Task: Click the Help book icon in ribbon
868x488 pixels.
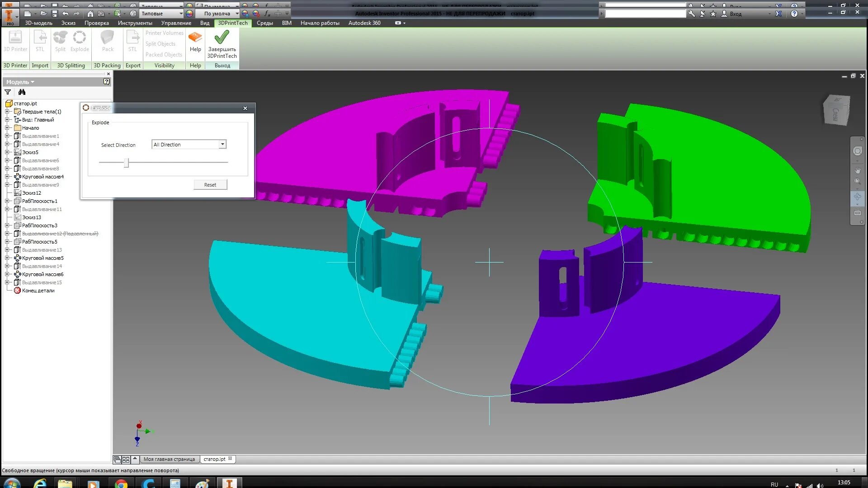Action: (195, 38)
